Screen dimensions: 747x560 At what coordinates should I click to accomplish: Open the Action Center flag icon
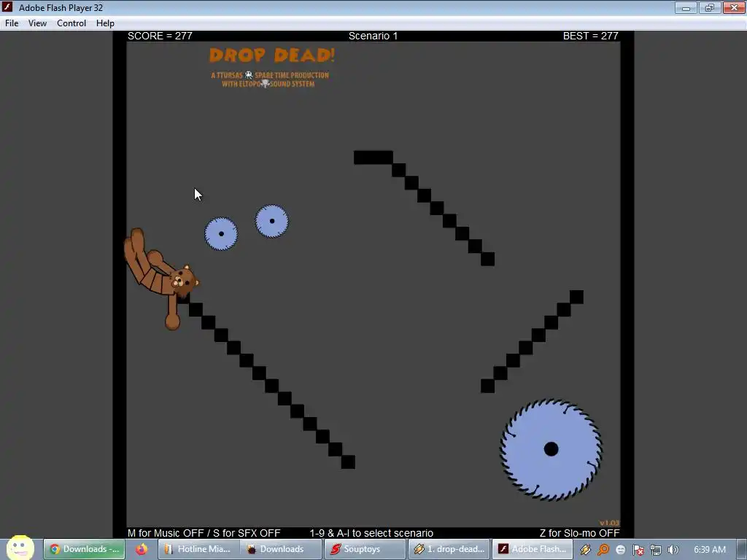point(638,550)
